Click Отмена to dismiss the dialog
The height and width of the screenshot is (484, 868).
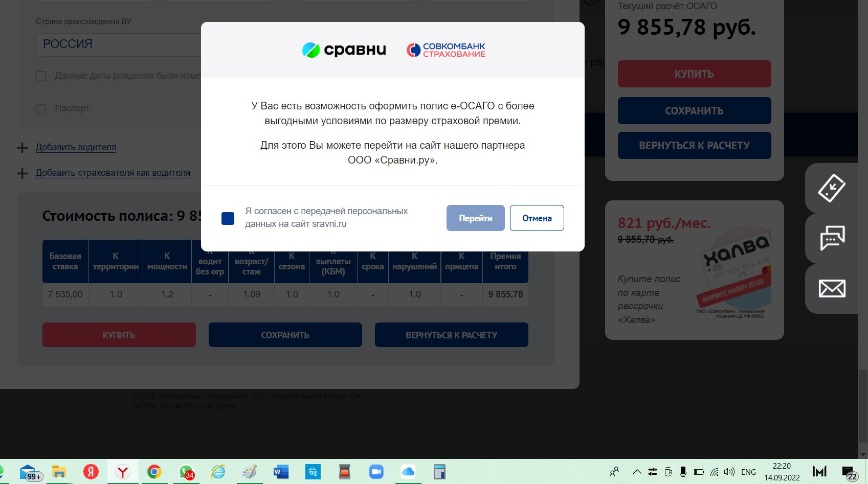(537, 218)
